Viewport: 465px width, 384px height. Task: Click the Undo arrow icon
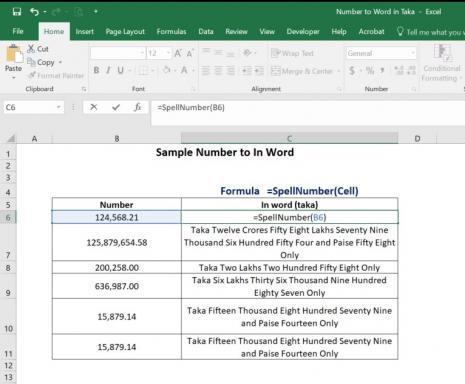coord(34,12)
